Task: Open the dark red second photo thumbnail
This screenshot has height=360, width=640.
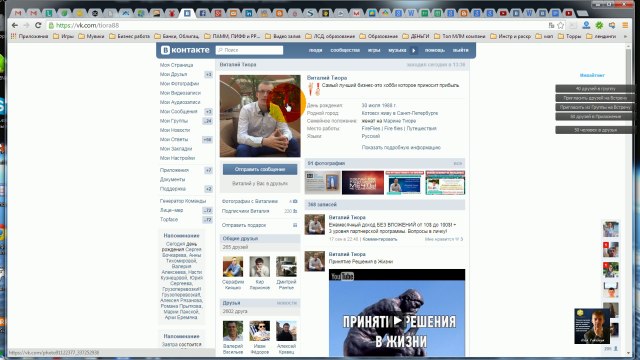Action: click(x=362, y=182)
